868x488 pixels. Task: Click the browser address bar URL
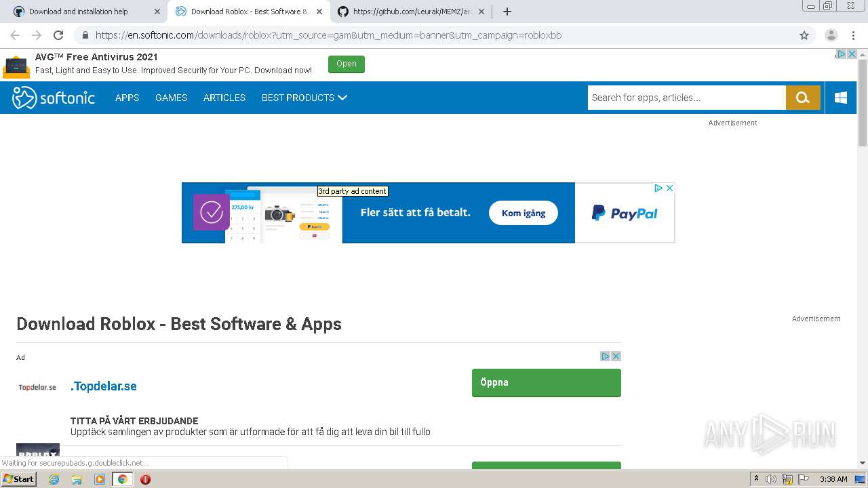coord(328,35)
